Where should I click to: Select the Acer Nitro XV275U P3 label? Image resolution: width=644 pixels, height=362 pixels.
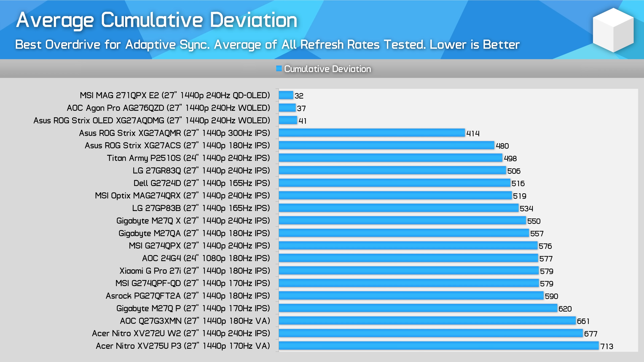pyautogui.click(x=183, y=346)
